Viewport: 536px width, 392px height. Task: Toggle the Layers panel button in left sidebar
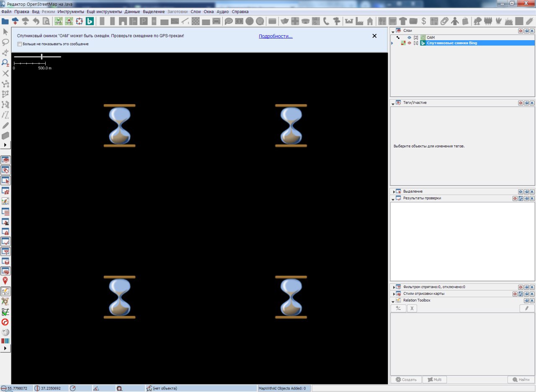[5, 160]
